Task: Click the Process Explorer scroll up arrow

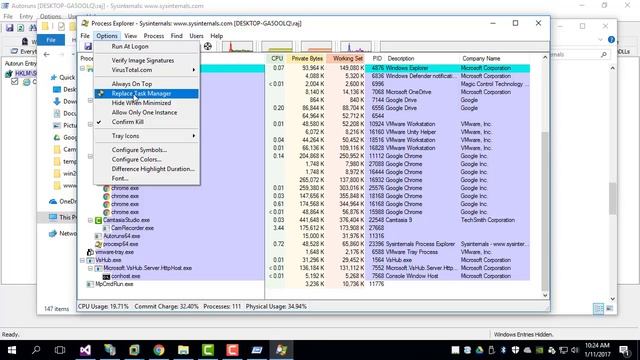Action: coord(545,58)
